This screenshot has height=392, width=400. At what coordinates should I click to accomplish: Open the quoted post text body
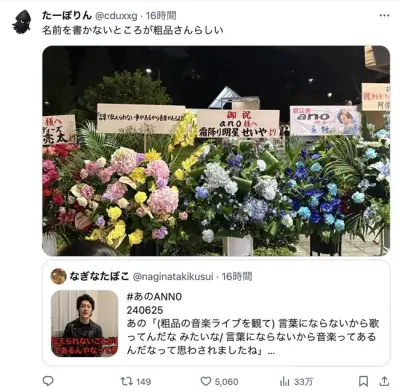(x=253, y=337)
